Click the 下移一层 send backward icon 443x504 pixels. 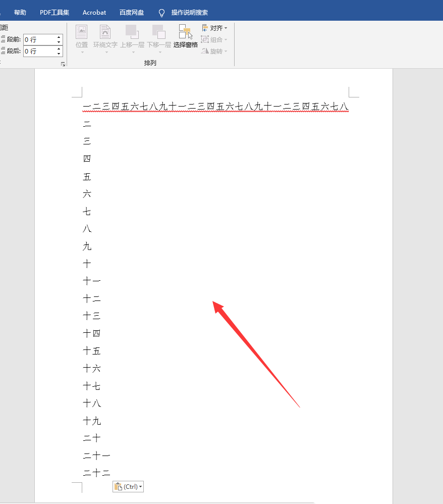click(159, 32)
